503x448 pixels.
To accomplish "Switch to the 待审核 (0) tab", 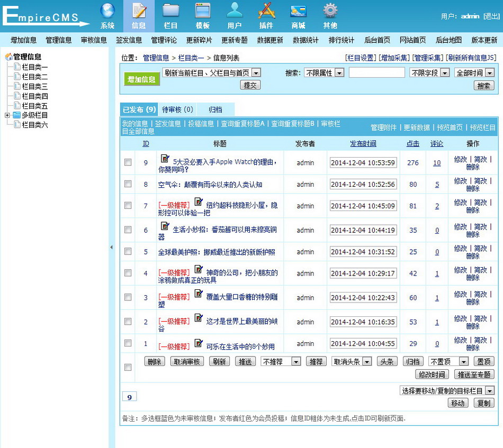I will click(177, 109).
